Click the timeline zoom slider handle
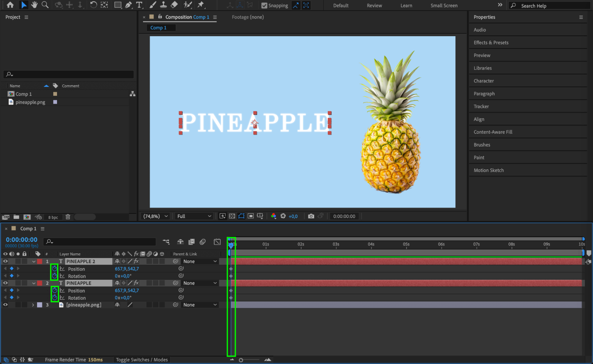 (x=241, y=360)
